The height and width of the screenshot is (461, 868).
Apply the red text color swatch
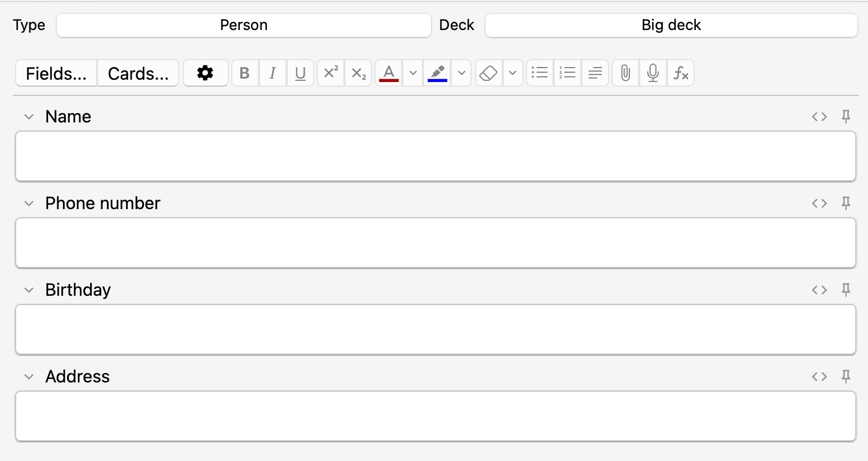click(x=389, y=73)
